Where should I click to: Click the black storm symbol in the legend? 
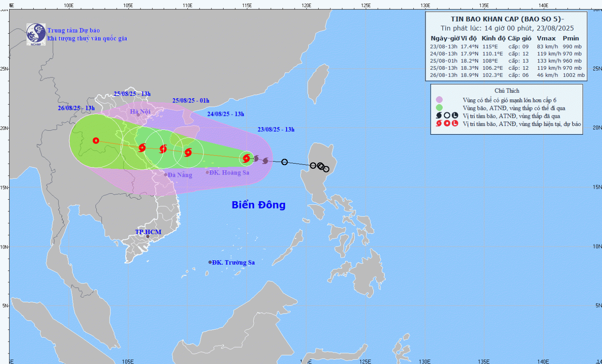point(439,115)
